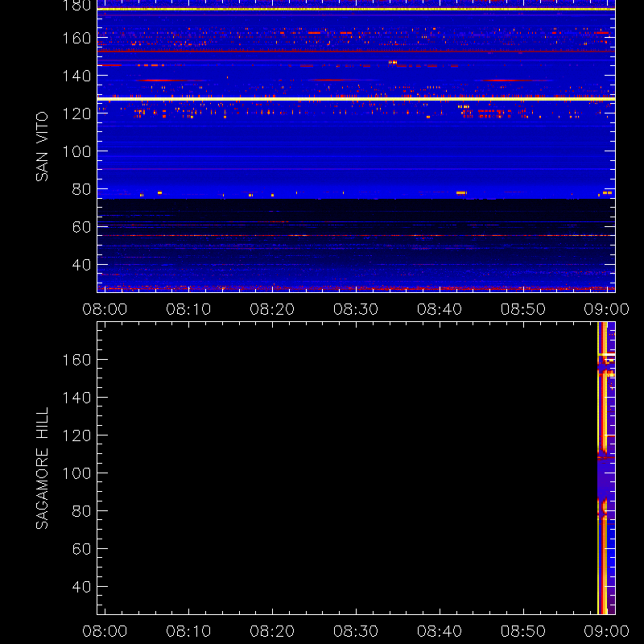Click 08:50 time label under SAGAMORE HILL plot
The image size is (644, 644).
523,631
